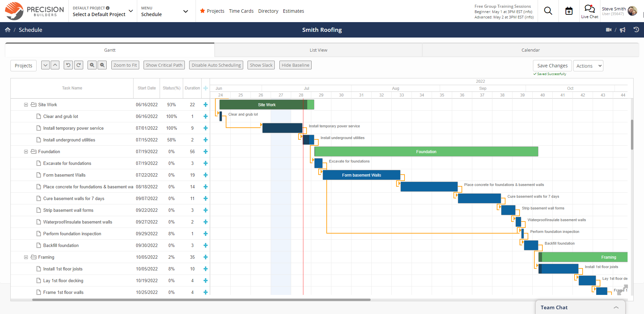The width and height of the screenshot is (644, 314).
Task: Toggle Show Slack
Action: [261, 65]
